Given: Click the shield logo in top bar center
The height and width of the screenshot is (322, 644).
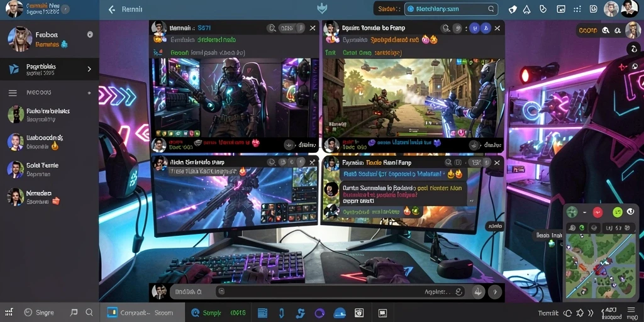Looking at the screenshot, I should point(322,9).
